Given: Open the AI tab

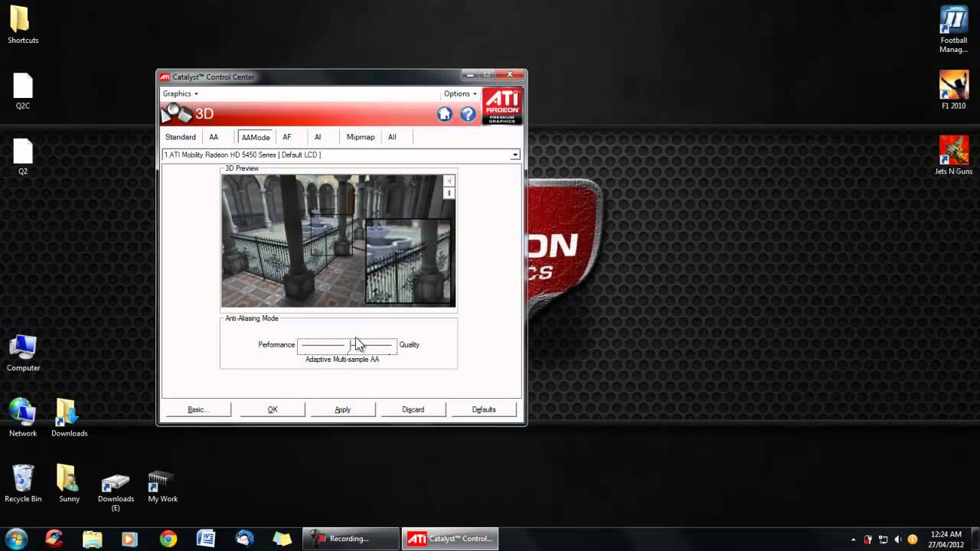Looking at the screenshot, I should (x=318, y=137).
